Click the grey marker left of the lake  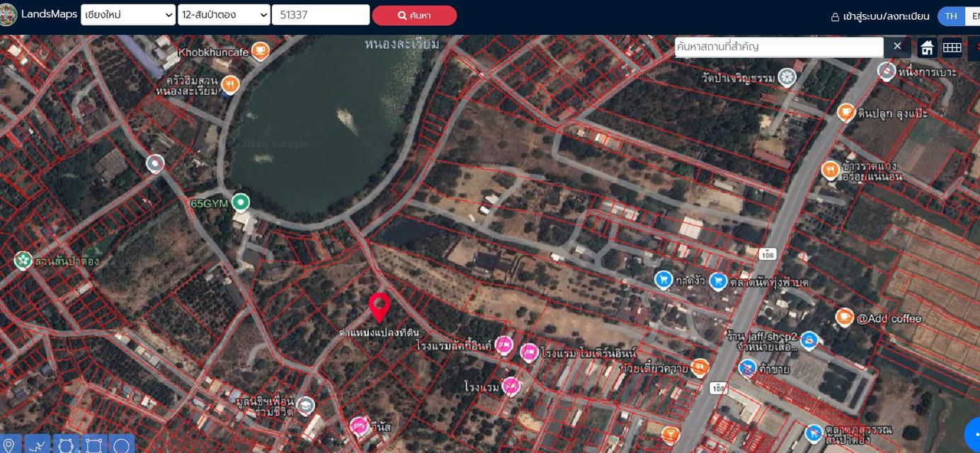click(155, 164)
